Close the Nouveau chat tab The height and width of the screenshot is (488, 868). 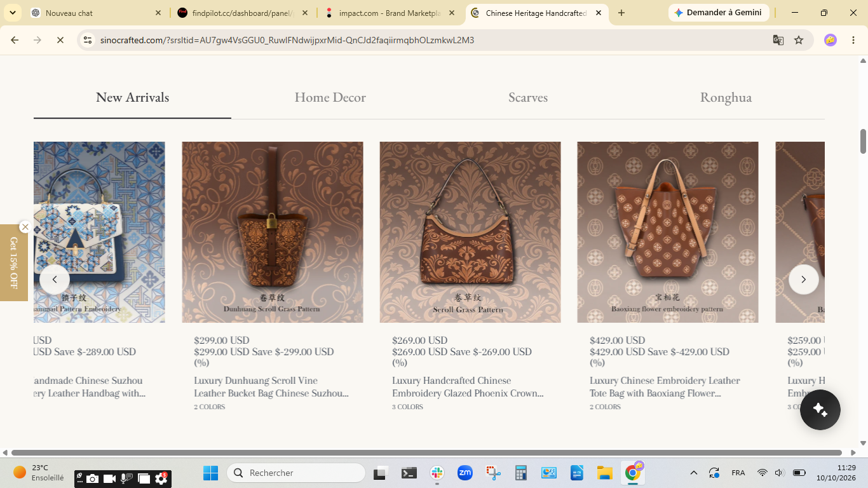tap(158, 13)
